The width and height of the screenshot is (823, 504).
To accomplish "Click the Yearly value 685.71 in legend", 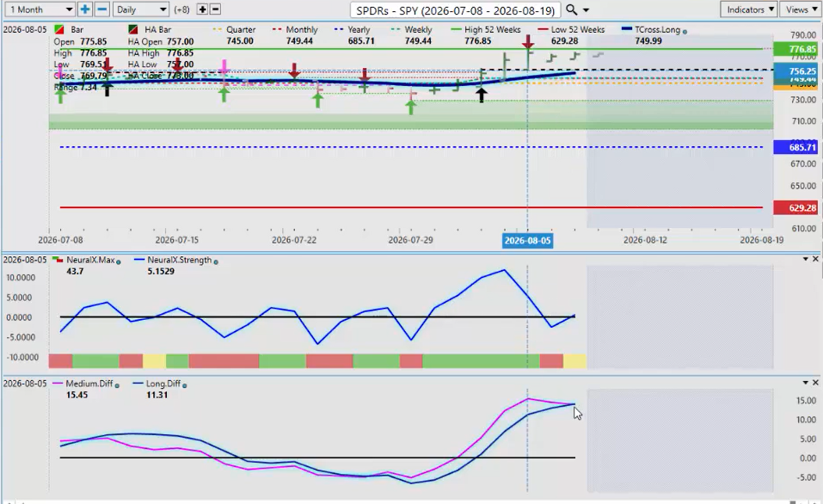I will coord(361,41).
